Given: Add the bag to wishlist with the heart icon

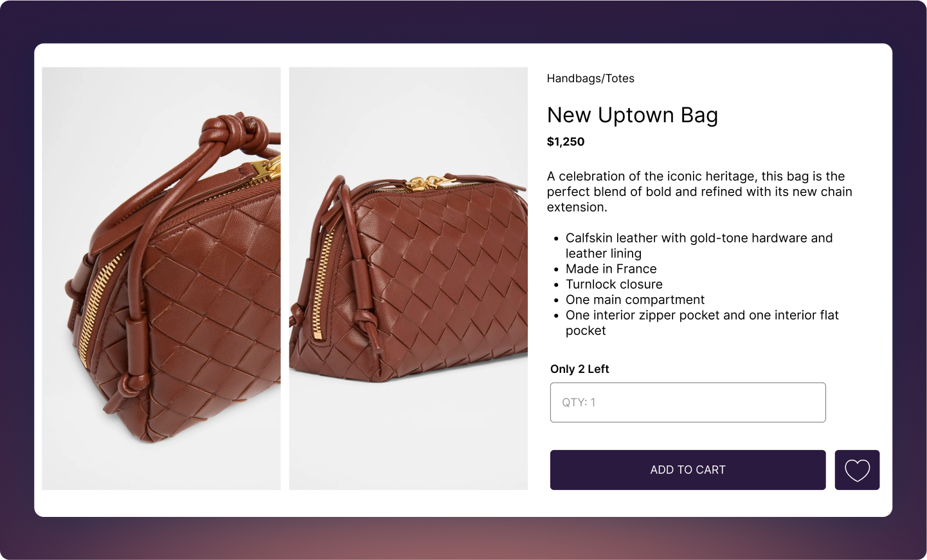Looking at the screenshot, I should 857,470.
